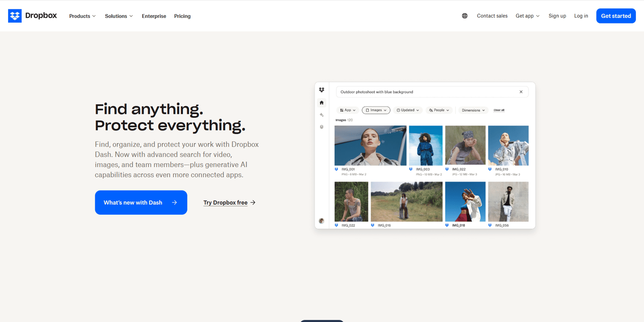Viewport: 644px width, 322px height.
Task: Open the language globe icon
Action: click(x=464, y=16)
